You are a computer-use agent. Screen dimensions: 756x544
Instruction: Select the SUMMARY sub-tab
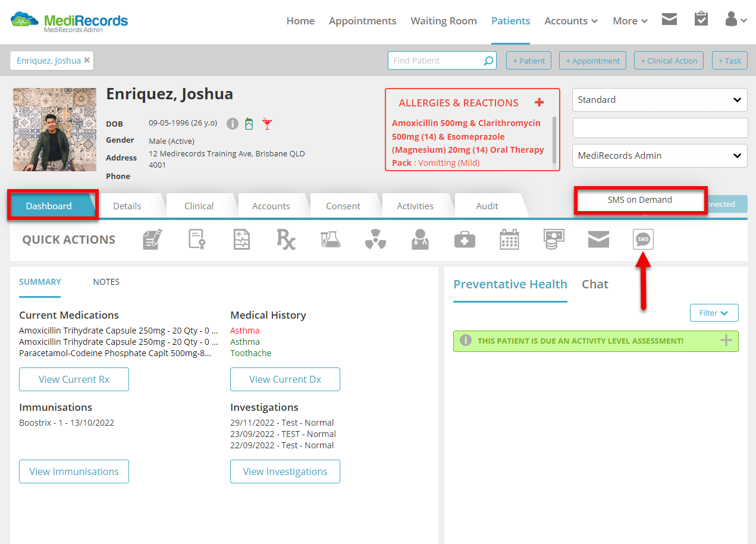(40, 282)
